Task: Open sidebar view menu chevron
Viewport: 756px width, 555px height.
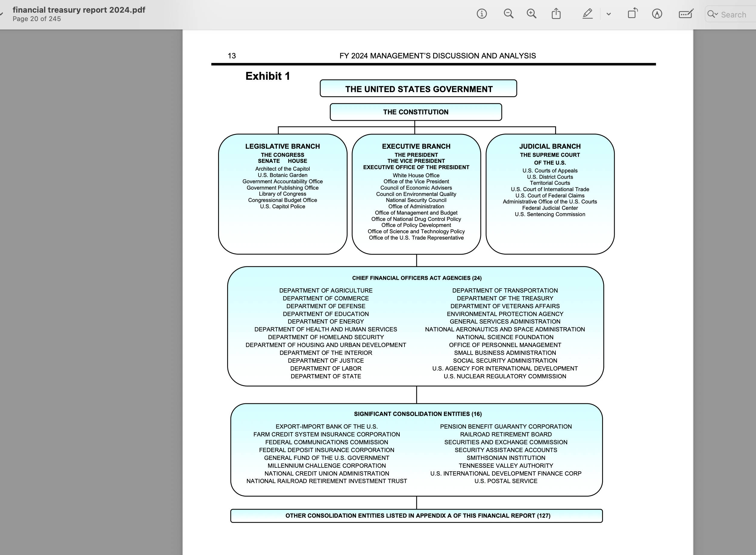Action: 2,14
